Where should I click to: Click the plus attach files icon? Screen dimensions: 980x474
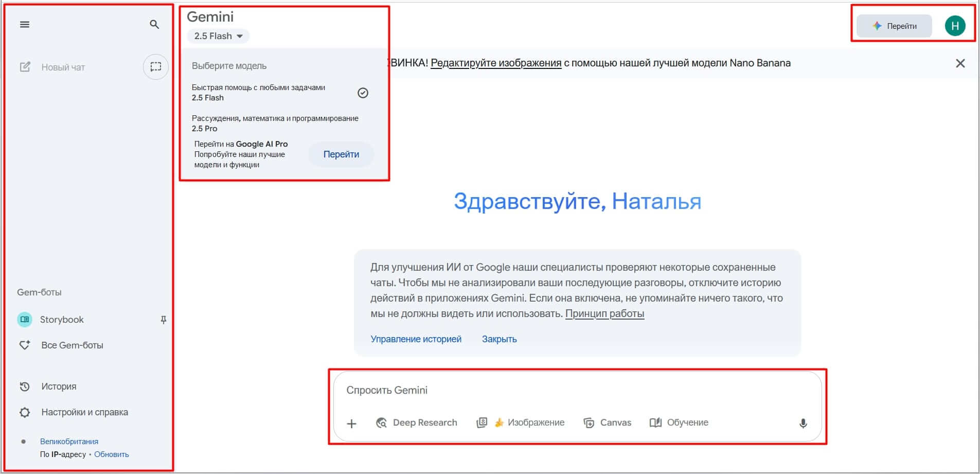tap(351, 424)
